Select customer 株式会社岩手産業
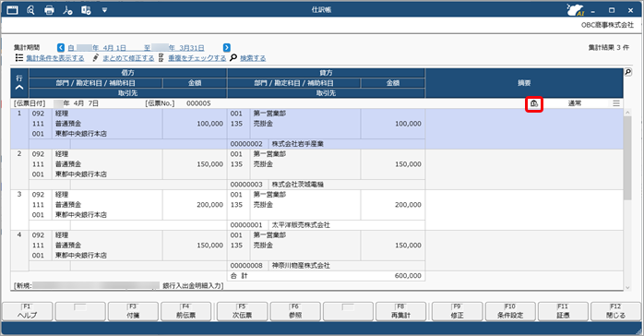 (x=298, y=144)
